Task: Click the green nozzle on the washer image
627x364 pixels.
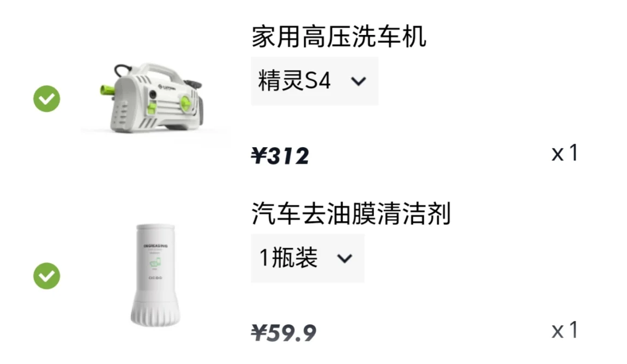Action: pos(107,89)
